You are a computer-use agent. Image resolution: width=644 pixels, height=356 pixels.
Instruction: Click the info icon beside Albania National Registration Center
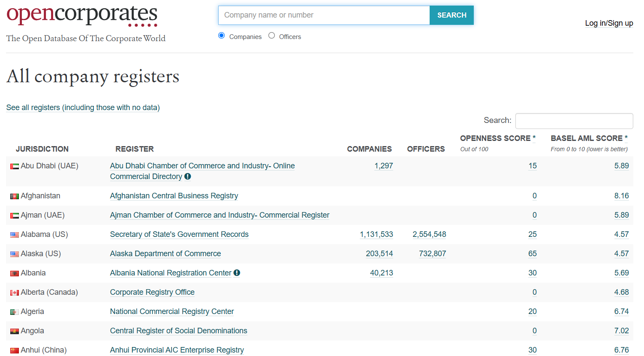(237, 273)
